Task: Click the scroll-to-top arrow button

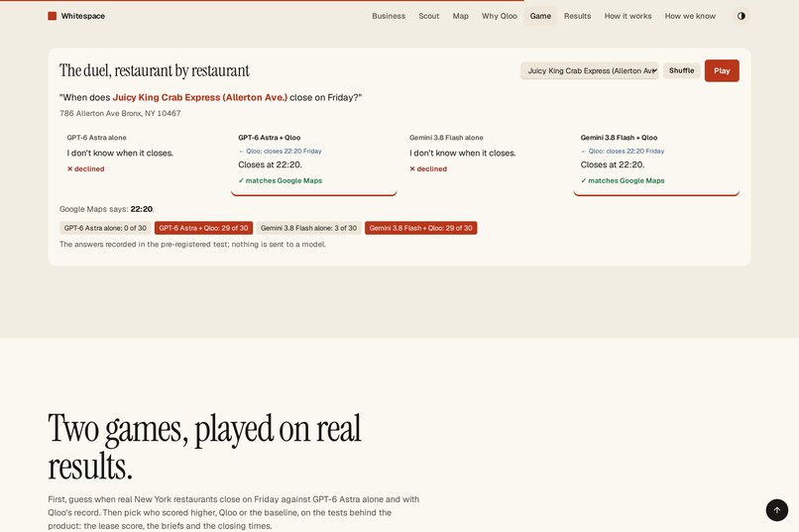Action: (777, 510)
